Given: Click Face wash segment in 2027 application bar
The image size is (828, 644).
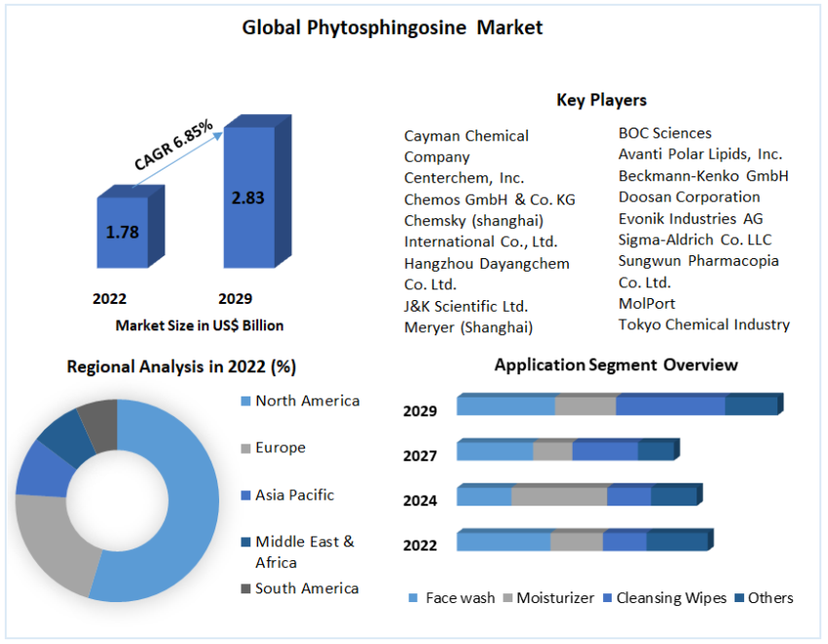Looking at the screenshot, I should pyautogui.click(x=495, y=451).
